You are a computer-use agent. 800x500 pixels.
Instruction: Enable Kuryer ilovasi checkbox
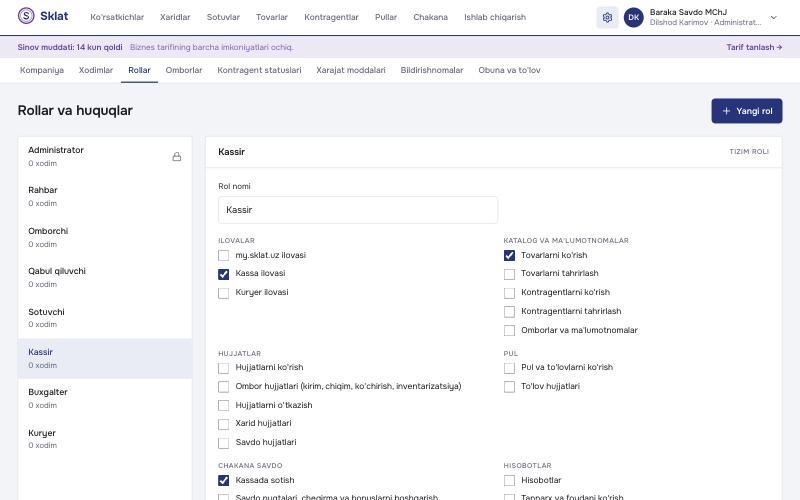tap(223, 293)
